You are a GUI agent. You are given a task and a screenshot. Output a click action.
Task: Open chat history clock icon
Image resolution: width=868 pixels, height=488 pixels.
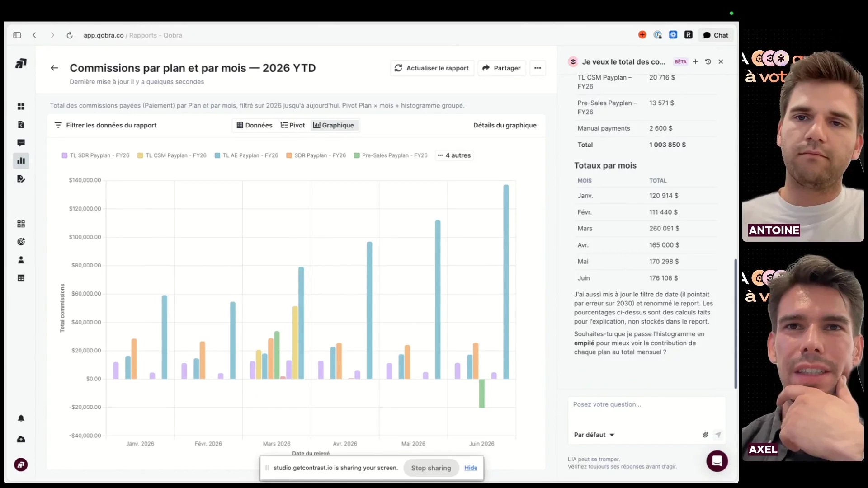click(x=708, y=62)
